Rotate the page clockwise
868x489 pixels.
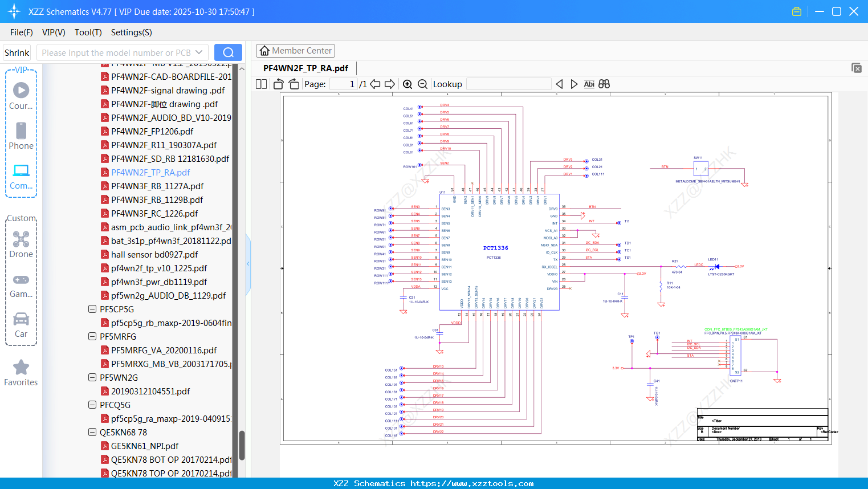click(294, 84)
